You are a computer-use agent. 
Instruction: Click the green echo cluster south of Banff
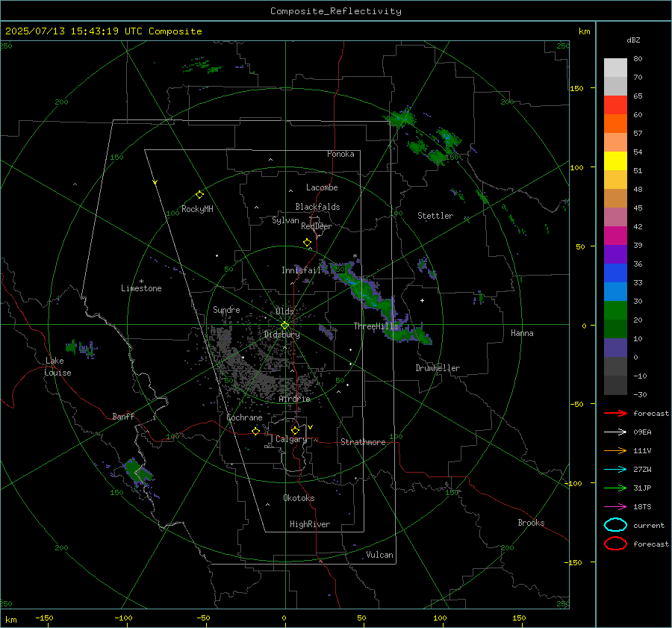[x=138, y=471]
